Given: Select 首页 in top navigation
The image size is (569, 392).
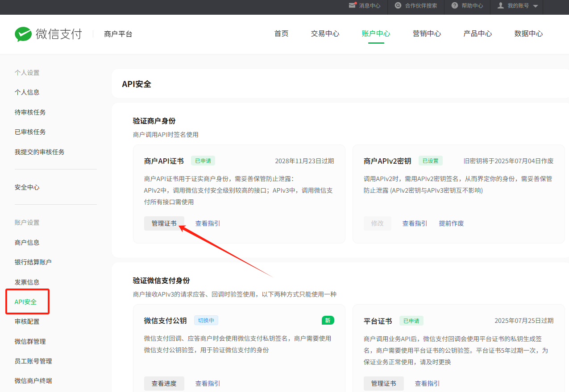Looking at the screenshot, I should (281, 34).
